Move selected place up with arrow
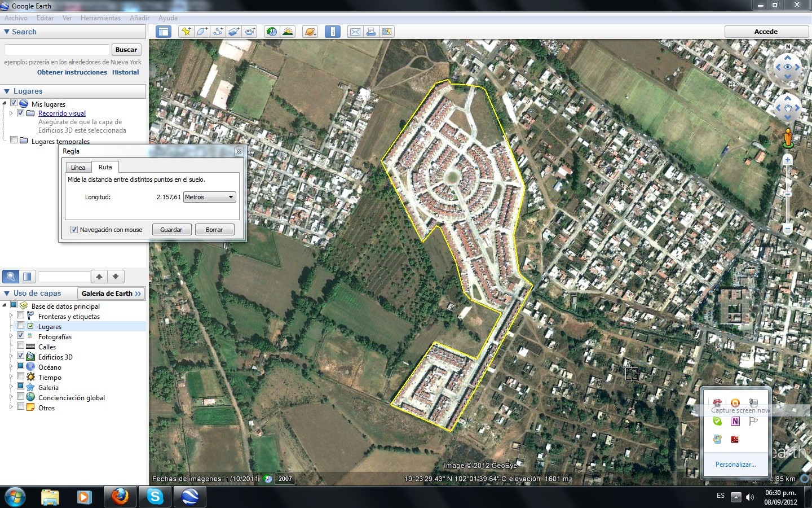 click(x=99, y=277)
